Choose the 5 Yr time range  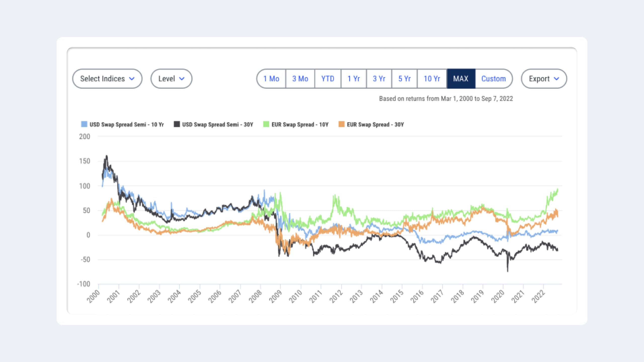click(405, 79)
